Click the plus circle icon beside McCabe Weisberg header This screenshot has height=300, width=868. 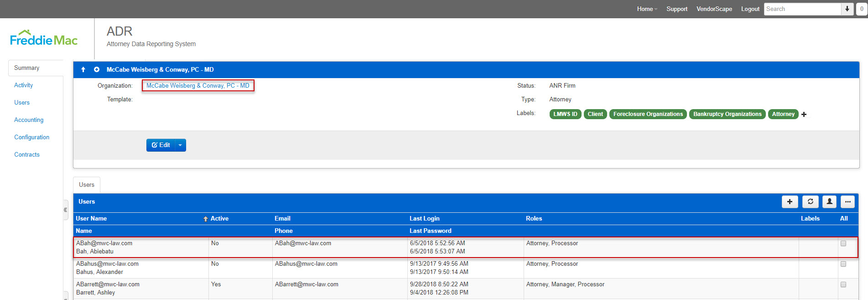pos(97,69)
